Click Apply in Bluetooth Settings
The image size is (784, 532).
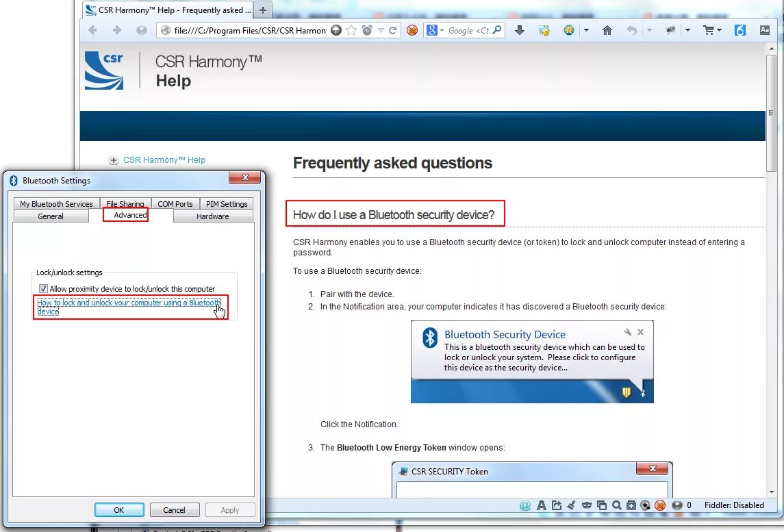[230, 509]
